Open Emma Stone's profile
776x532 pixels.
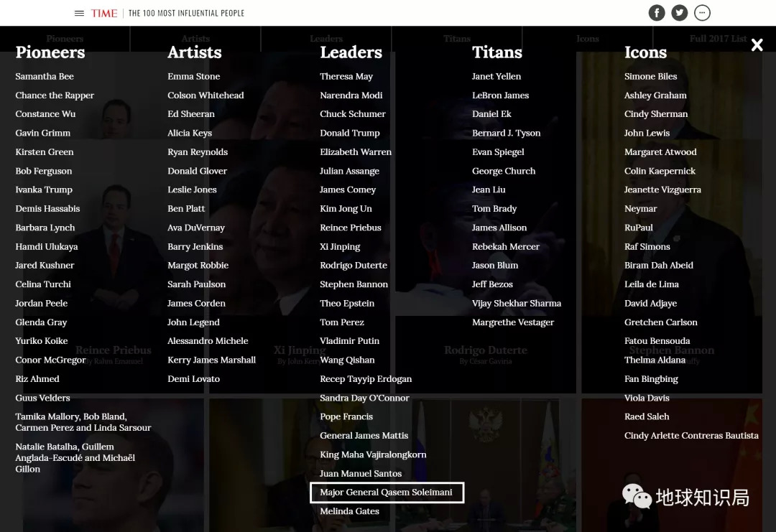[x=194, y=76]
